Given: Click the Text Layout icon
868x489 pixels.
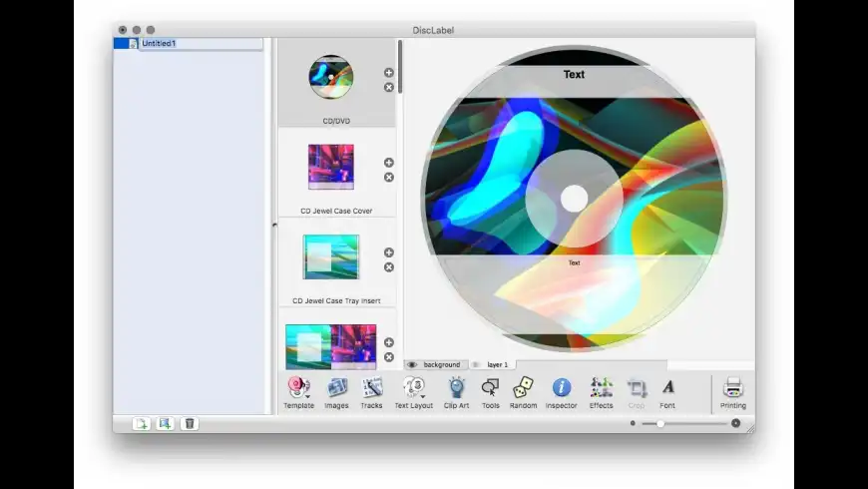Looking at the screenshot, I should (x=413, y=386).
